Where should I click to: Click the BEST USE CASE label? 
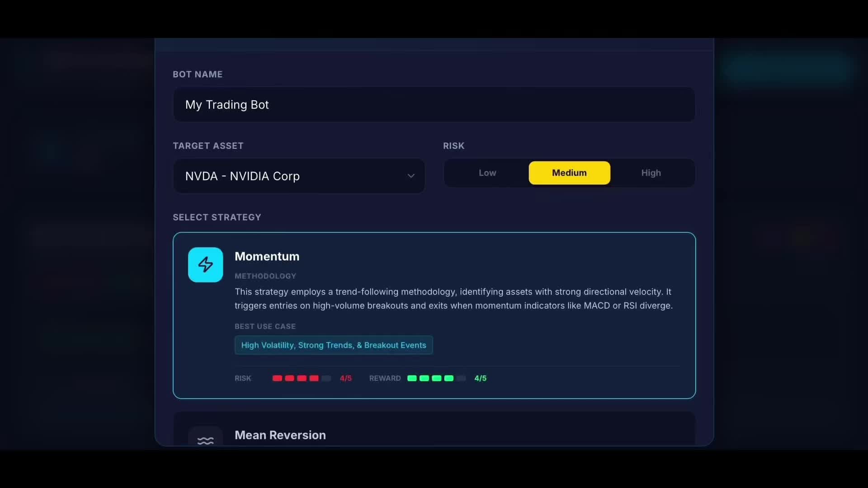265,326
